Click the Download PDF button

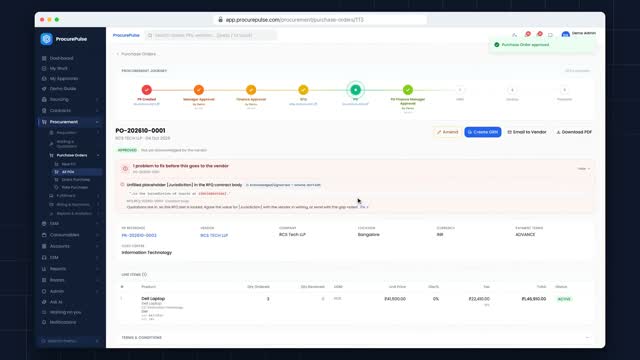574,132
